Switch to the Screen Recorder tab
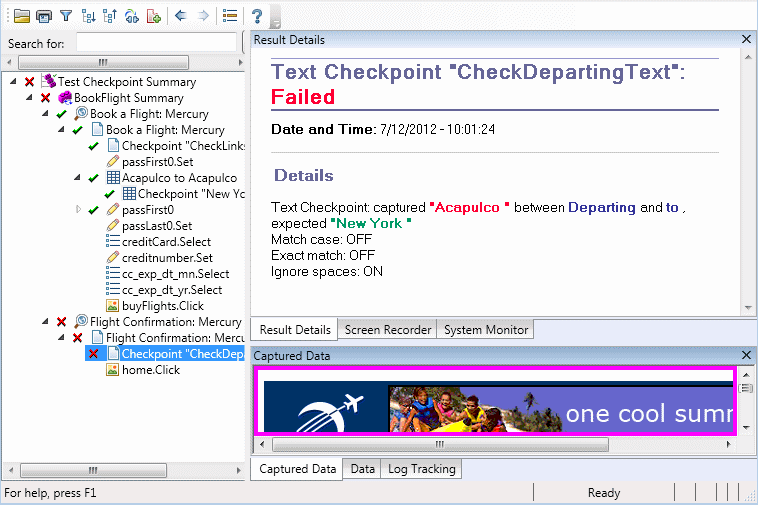This screenshot has width=758, height=505. 388,330
